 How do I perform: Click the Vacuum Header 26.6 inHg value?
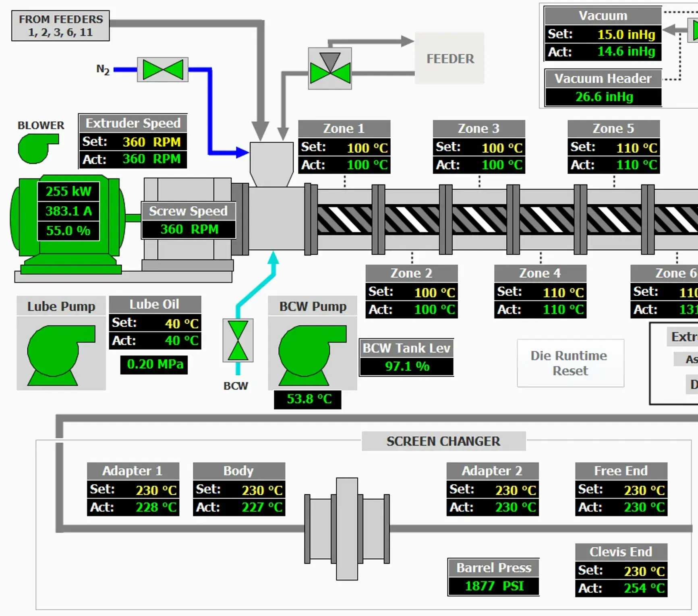coord(603,97)
